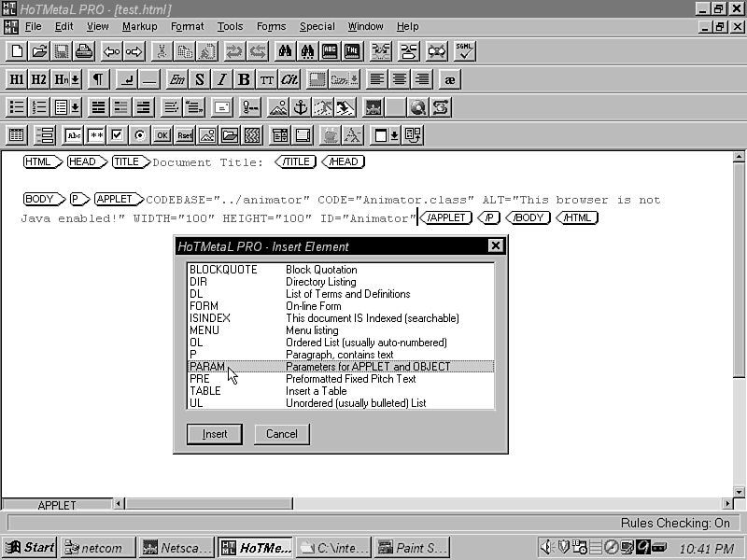Select the UL element entry
The height and width of the screenshot is (560, 747).
pos(341,403)
